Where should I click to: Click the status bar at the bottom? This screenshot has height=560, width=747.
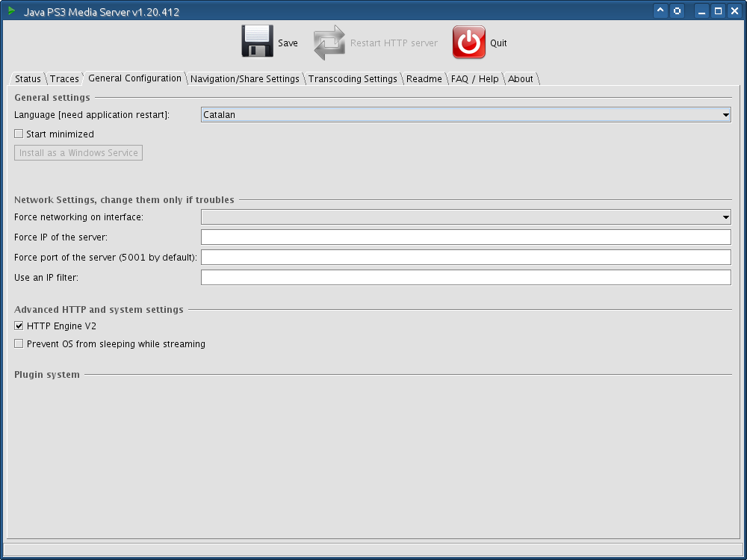pyautogui.click(x=373, y=549)
